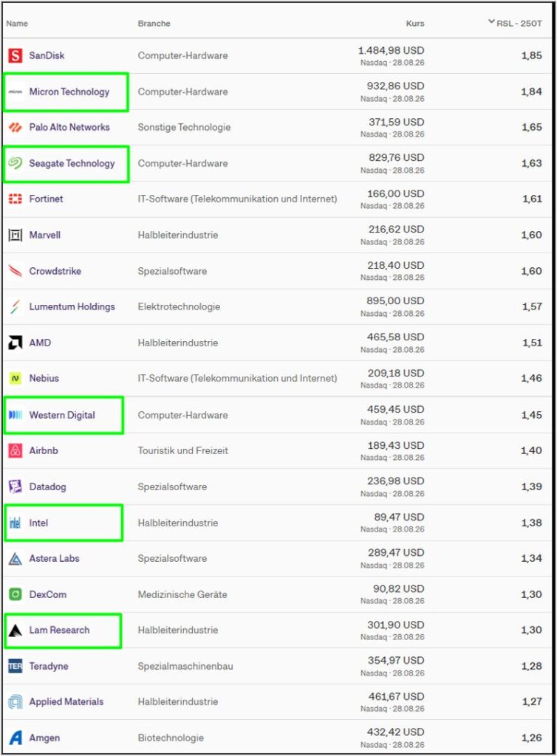
Task: Open the Palo Alto Networks link
Action: click(69, 127)
